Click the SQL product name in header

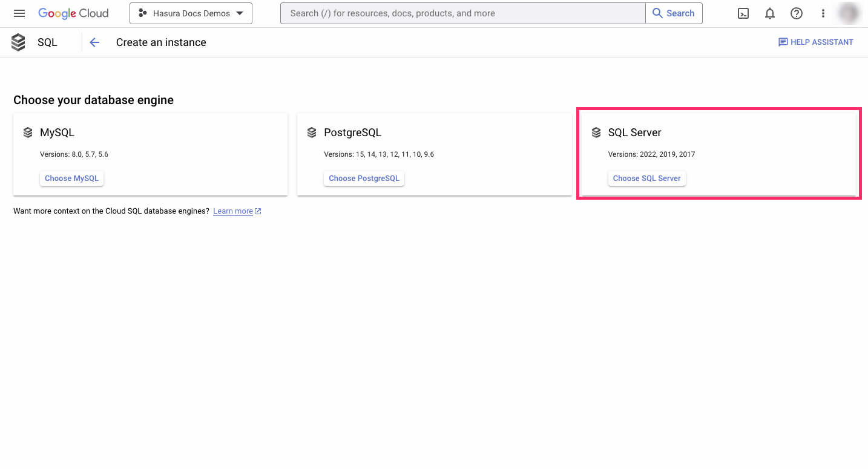click(47, 42)
